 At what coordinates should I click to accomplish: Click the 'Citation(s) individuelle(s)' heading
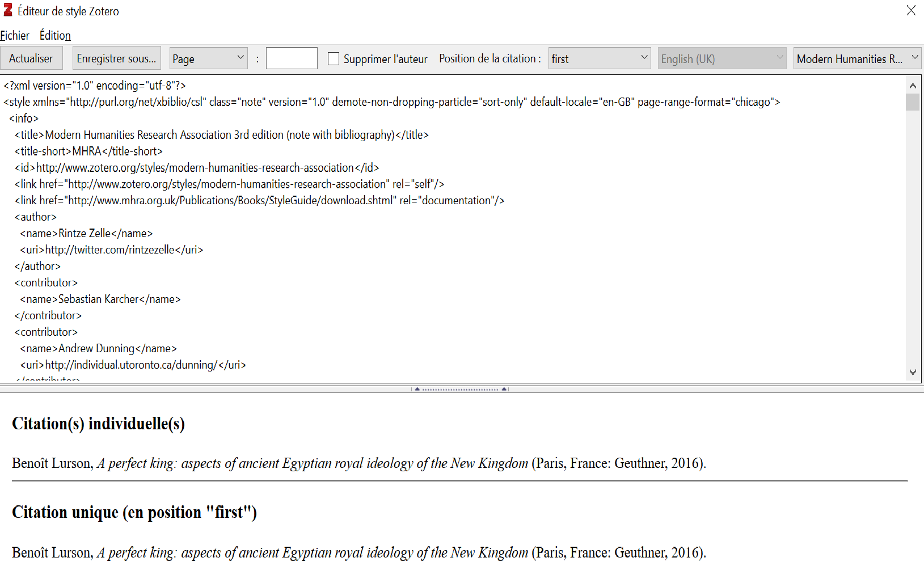point(98,424)
